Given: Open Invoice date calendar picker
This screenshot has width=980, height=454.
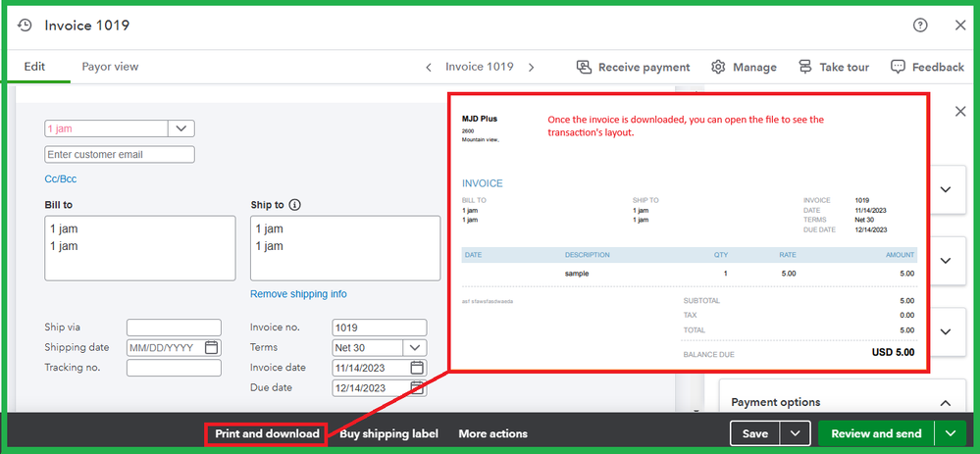Looking at the screenshot, I should point(417,367).
